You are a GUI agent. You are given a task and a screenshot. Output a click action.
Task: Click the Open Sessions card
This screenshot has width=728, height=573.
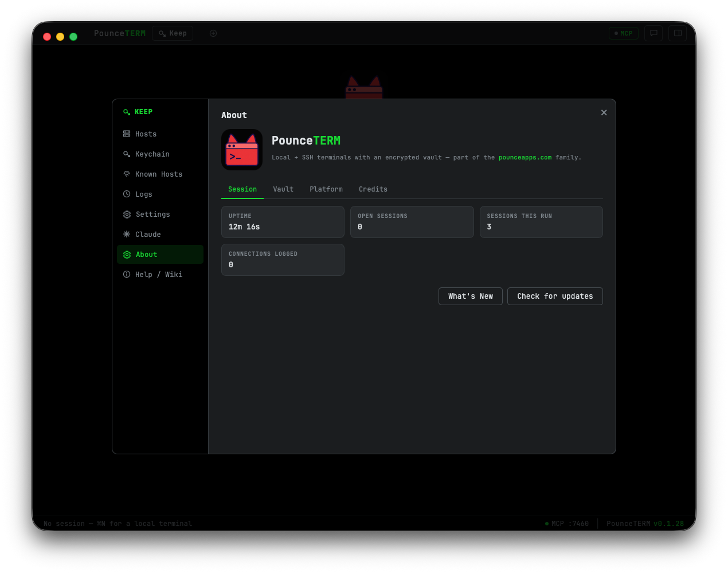point(412,222)
